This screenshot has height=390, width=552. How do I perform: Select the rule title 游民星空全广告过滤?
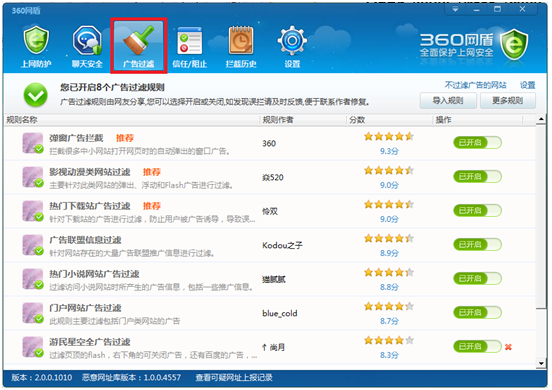[90, 342]
